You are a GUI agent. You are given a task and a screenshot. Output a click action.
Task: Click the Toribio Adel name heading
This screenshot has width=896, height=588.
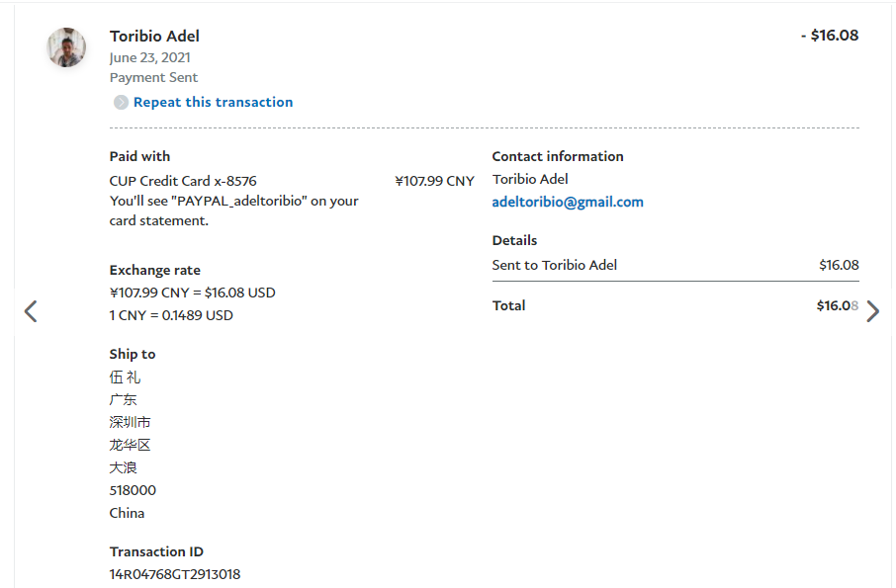154,36
